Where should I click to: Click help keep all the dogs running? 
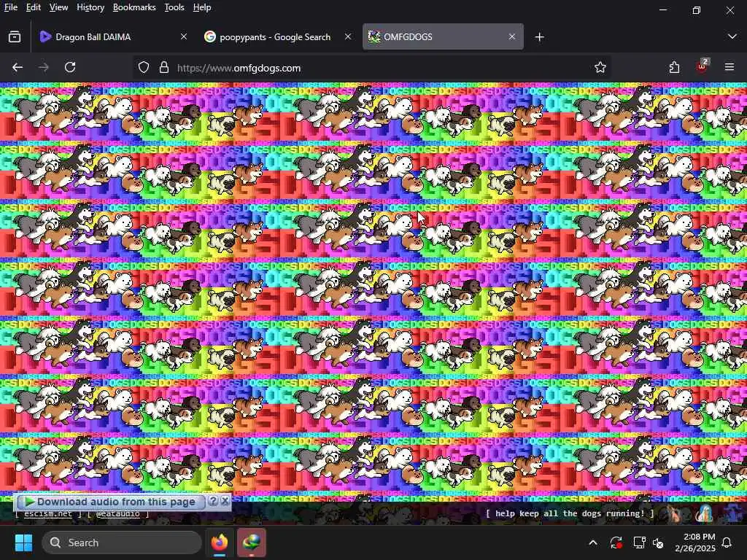tap(570, 513)
